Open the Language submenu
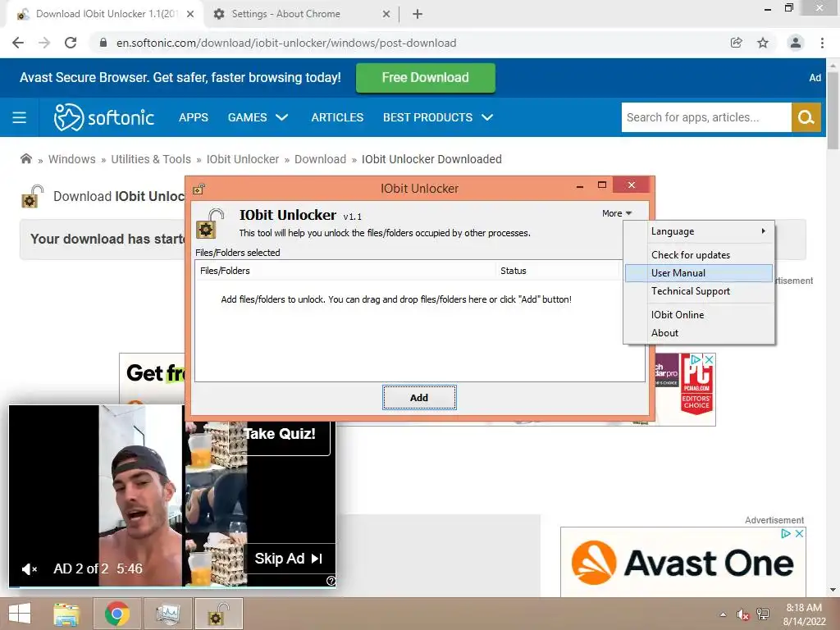 (x=699, y=231)
